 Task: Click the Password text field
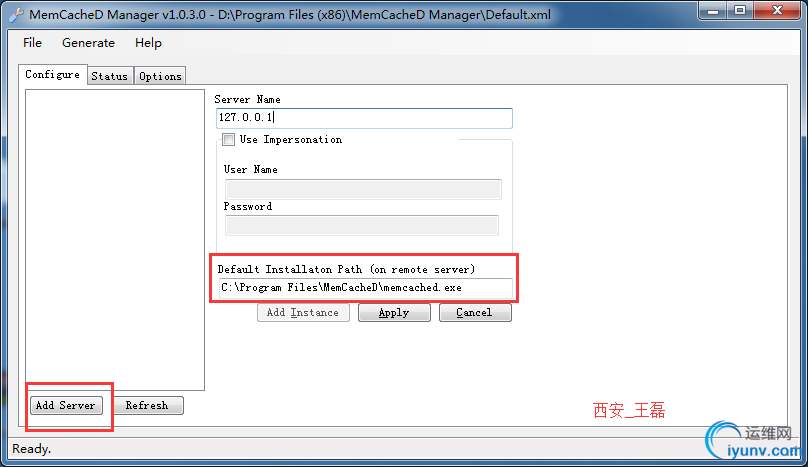pyautogui.click(x=362, y=225)
